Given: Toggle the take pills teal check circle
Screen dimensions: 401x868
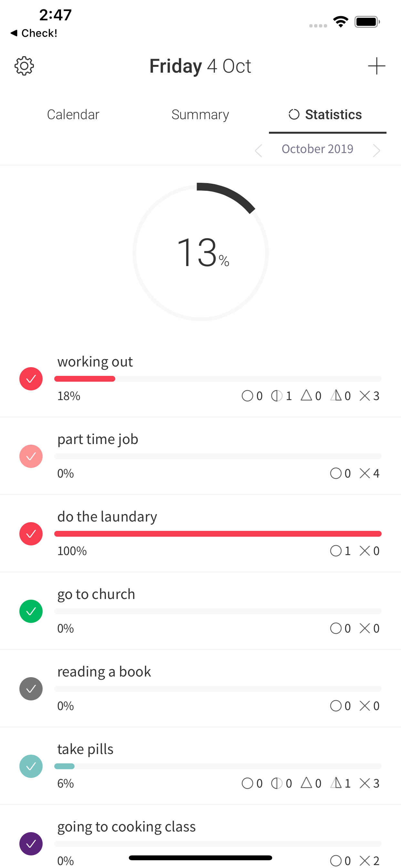Looking at the screenshot, I should tap(31, 766).
